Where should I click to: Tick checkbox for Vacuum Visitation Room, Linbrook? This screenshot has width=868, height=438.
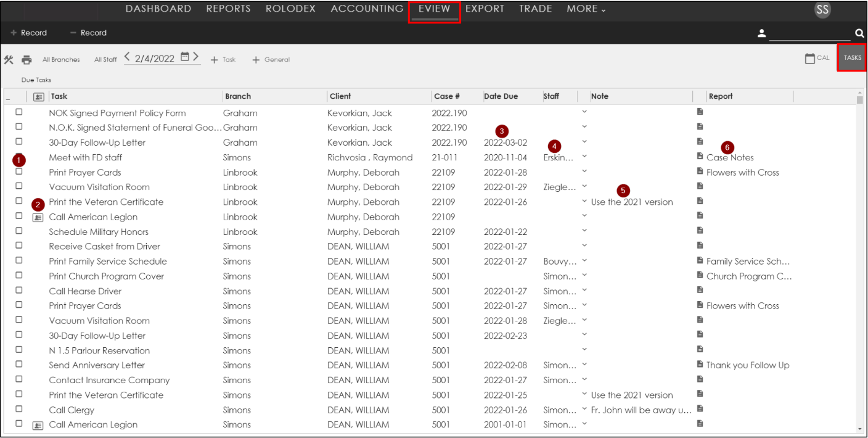coord(19,186)
